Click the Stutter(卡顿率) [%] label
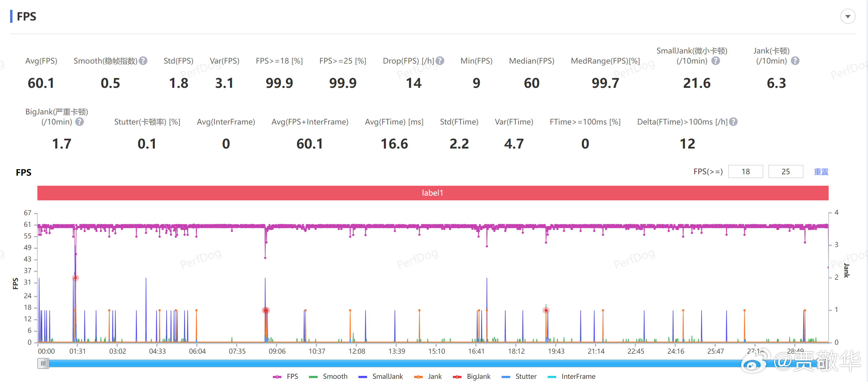The image size is (868, 382). pos(147,122)
